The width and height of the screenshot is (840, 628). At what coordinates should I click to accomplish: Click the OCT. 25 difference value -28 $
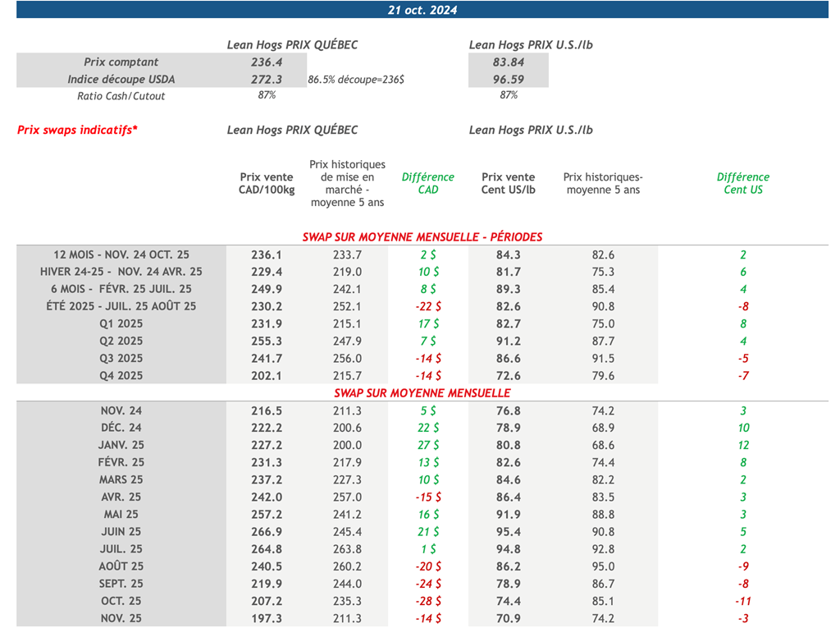click(427, 601)
